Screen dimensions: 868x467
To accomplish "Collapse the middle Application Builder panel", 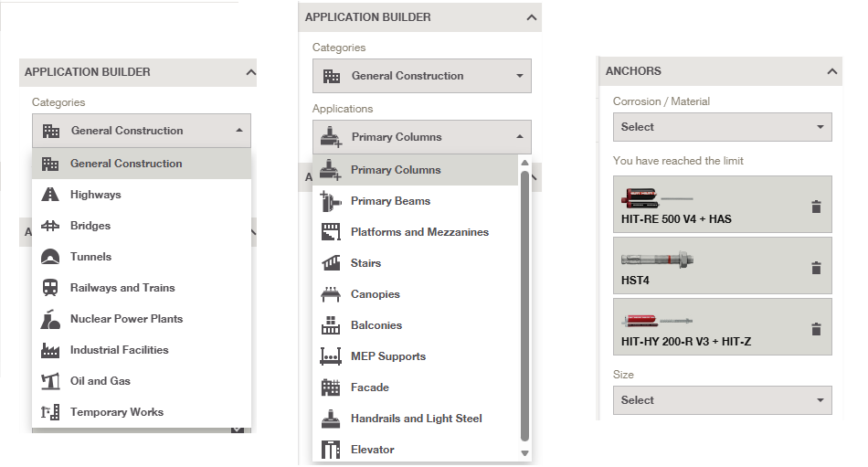I will click(532, 17).
